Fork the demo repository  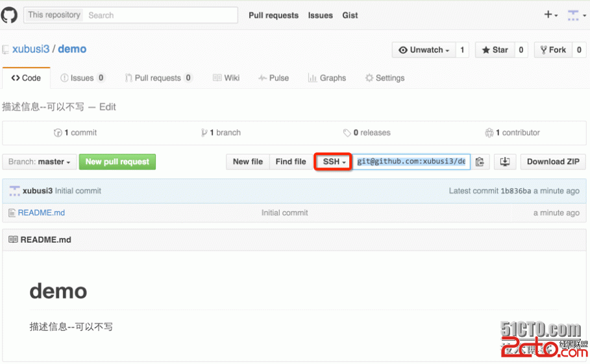click(553, 50)
